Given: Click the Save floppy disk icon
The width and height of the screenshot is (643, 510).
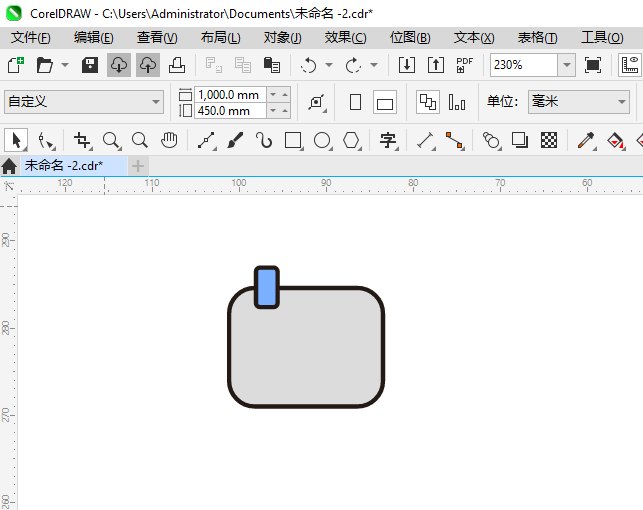Looking at the screenshot, I should [x=90, y=65].
